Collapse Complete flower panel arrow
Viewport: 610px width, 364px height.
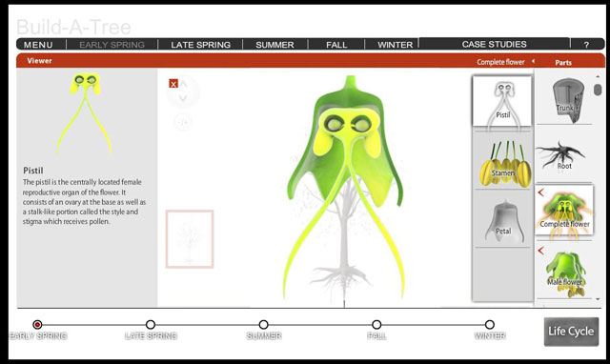click(x=534, y=61)
